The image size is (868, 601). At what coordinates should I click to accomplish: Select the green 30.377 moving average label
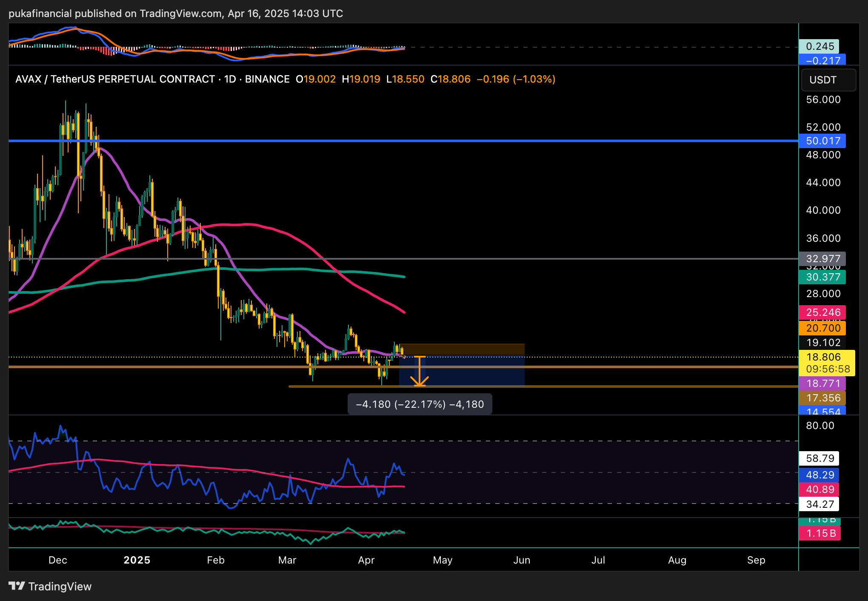(x=822, y=277)
